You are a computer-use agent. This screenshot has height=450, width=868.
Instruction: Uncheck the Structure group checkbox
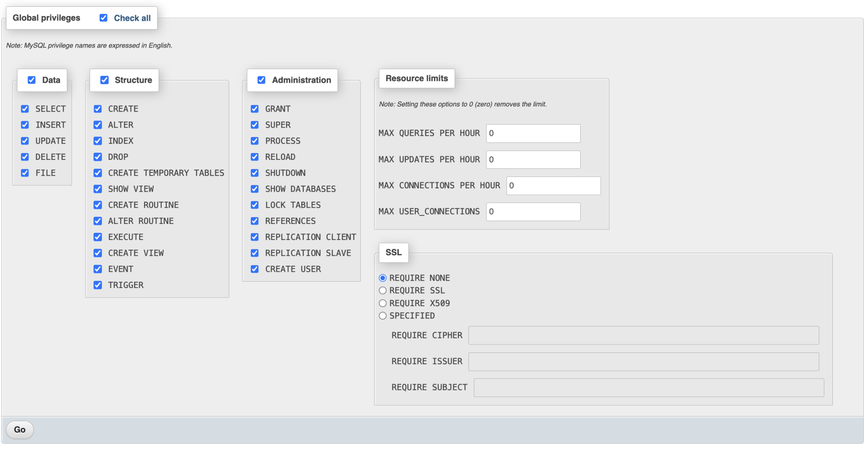coord(104,80)
